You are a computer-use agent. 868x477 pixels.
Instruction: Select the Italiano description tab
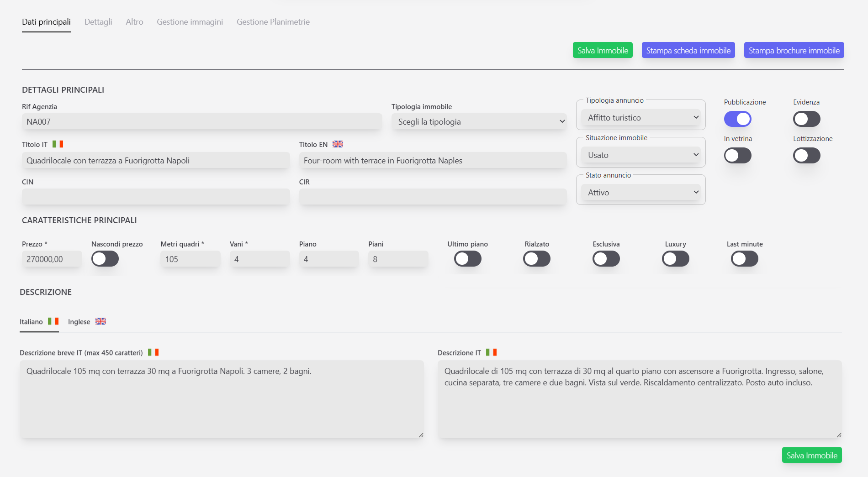click(x=39, y=322)
